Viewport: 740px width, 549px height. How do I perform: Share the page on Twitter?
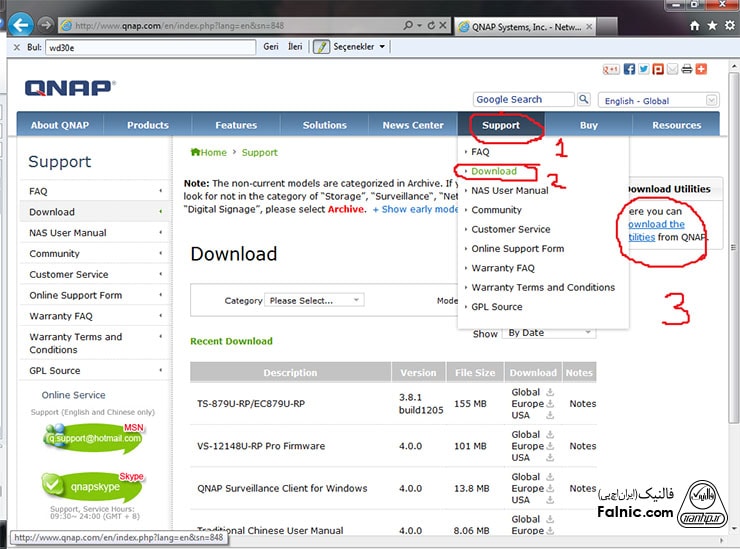pyautogui.click(x=643, y=69)
